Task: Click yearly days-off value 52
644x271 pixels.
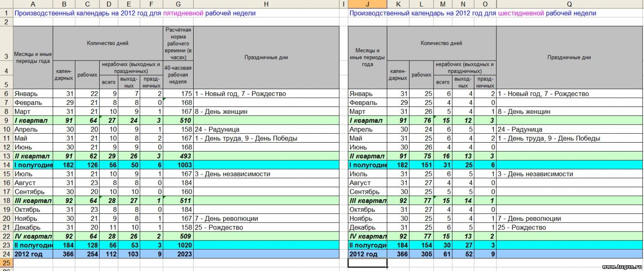Action: coord(463,254)
